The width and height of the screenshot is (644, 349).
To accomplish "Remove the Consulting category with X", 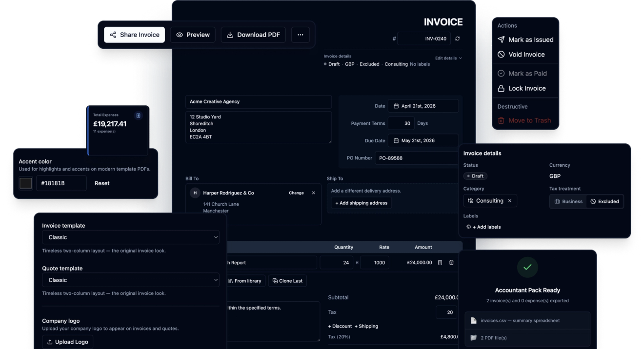I will click(510, 201).
